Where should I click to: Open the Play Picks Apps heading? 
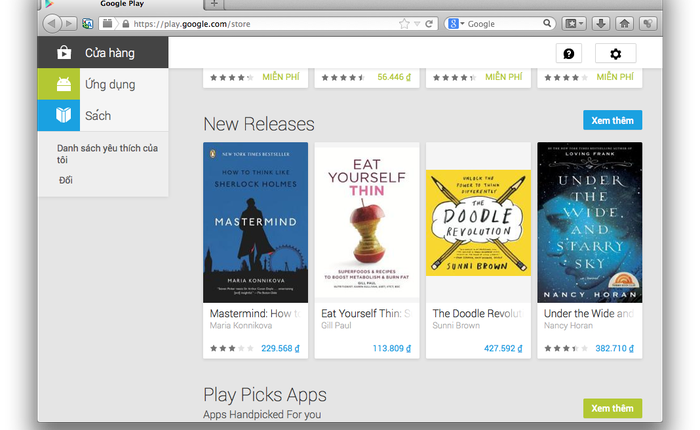point(265,395)
